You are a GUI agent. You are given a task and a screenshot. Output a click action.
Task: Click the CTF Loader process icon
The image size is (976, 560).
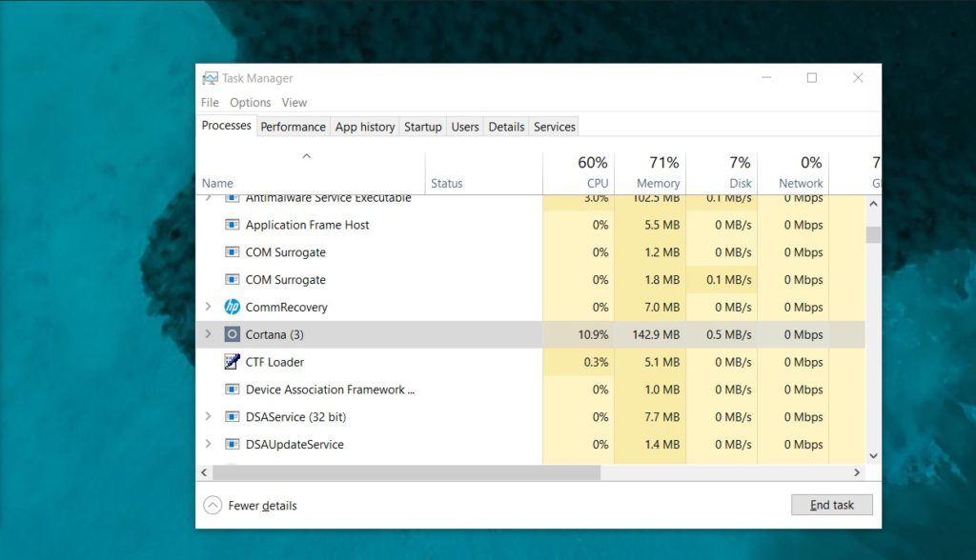[231, 362]
